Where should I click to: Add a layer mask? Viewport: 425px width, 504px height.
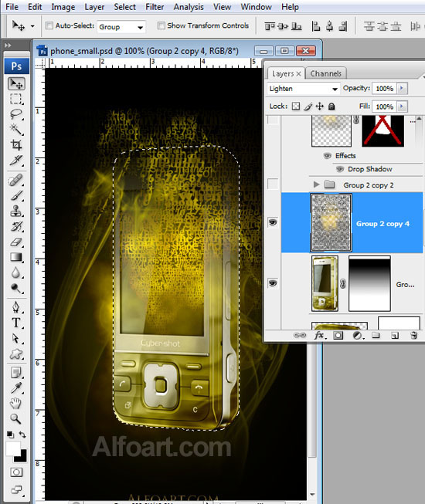[338, 336]
